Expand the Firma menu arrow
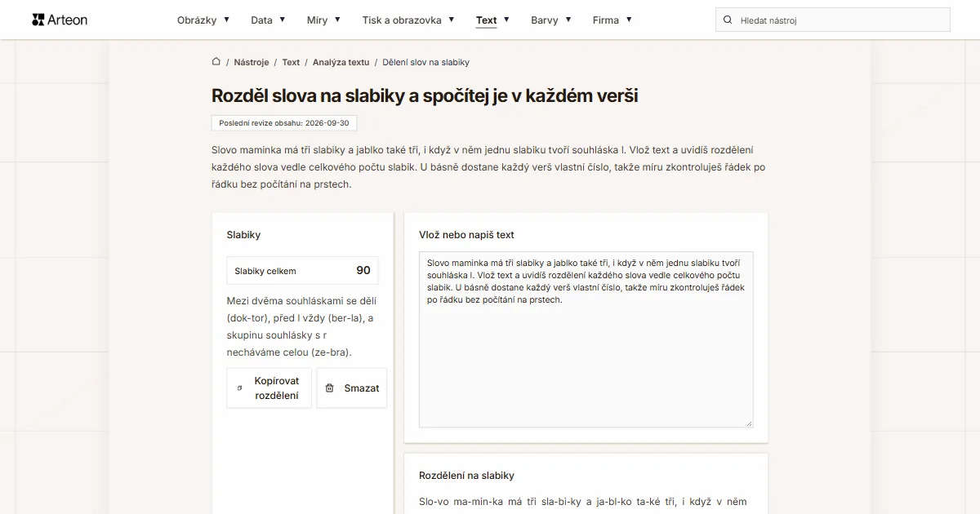The height and width of the screenshot is (514, 980). pos(629,20)
